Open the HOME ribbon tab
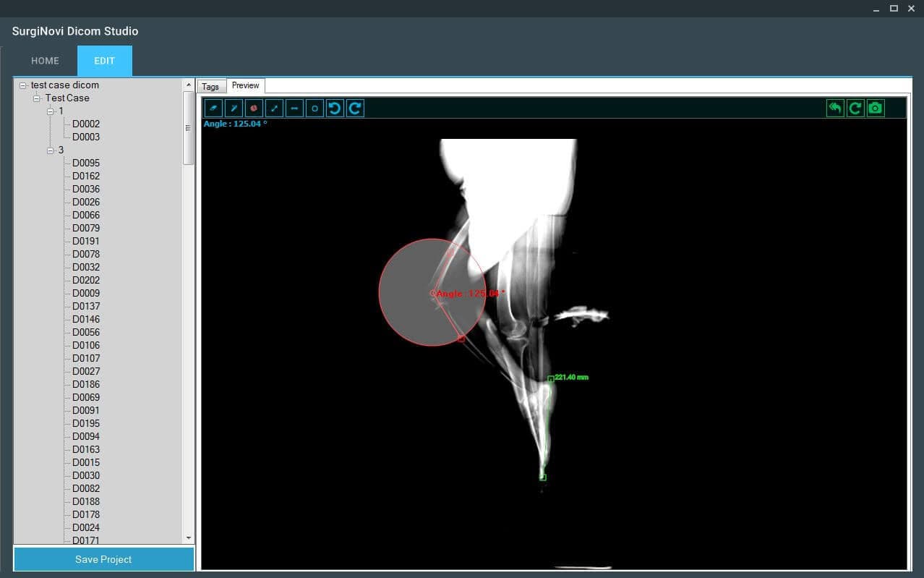Viewport: 924px width, 578px height. point(44,61)
